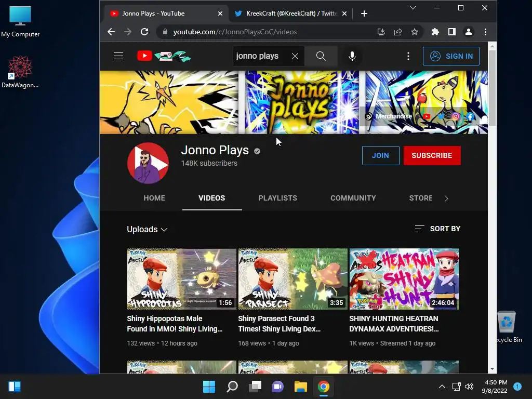Show hidden system tray icons
532x399 pixels.
[442, 387]
